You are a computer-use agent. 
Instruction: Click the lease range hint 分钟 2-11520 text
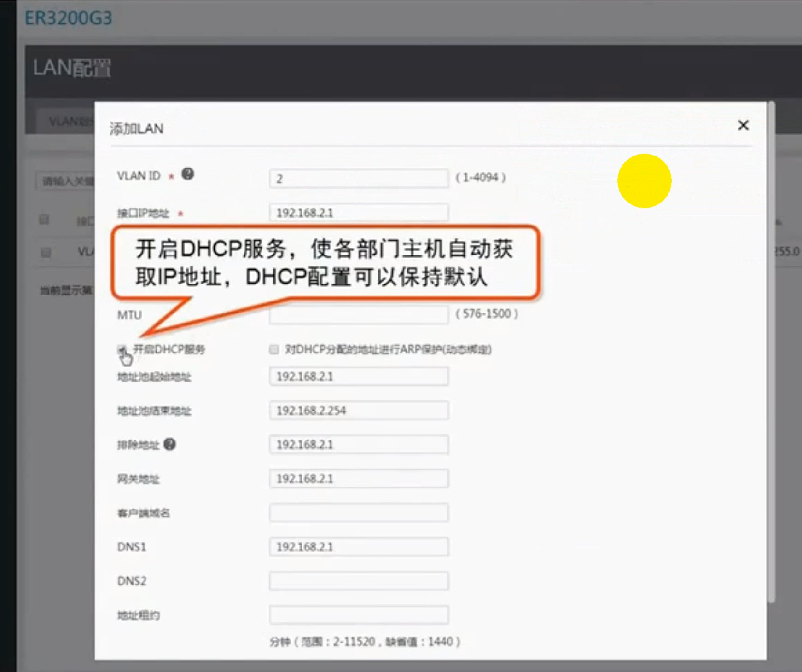point(365,642)
